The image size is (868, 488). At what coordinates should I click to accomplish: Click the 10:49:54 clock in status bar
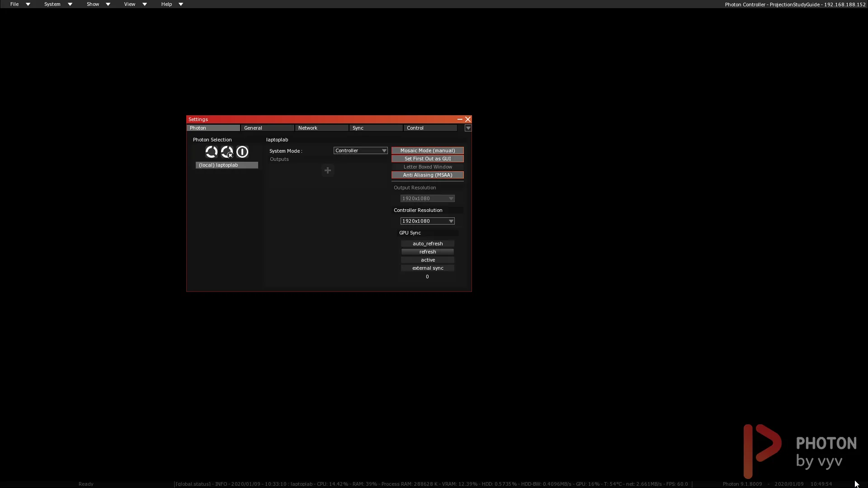(x=821, y=484)
